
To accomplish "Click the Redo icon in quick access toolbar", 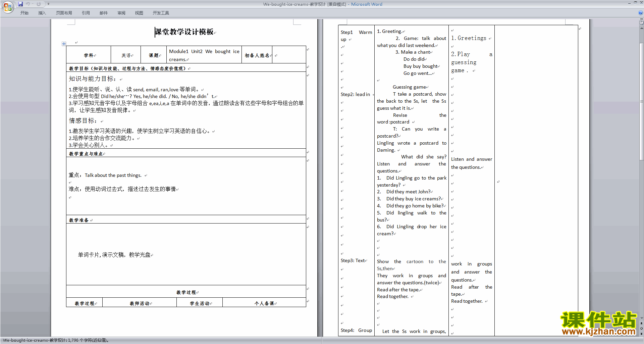I will pos(39,4).
